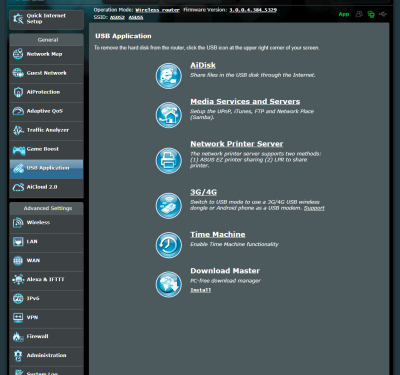This screenshot has width=400, height=375.
Task: Click the Administration gear icon
Action: coord(18,356)
